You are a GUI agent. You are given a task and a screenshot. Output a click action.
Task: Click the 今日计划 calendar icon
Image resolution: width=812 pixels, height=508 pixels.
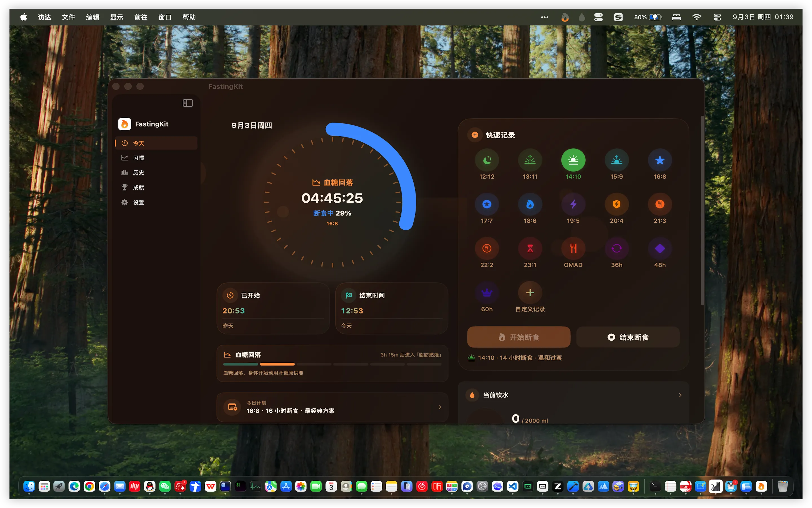pos(233,407)
